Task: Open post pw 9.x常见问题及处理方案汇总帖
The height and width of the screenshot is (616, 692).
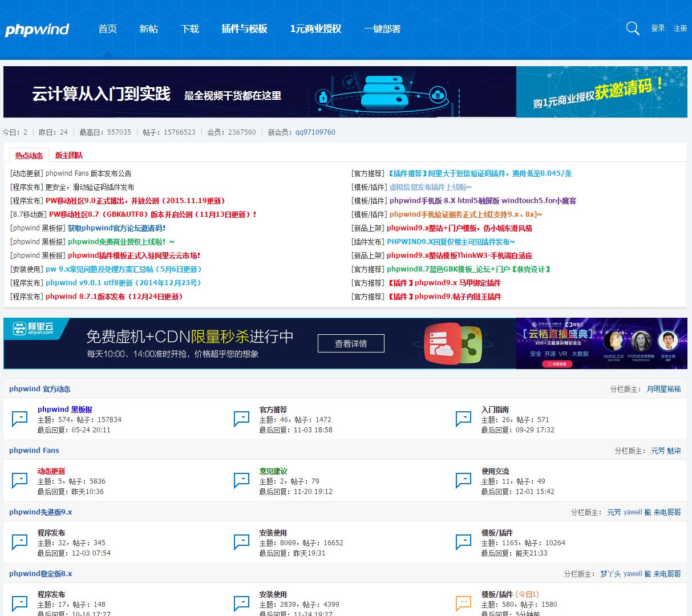Action: click(x=124, y=269)
